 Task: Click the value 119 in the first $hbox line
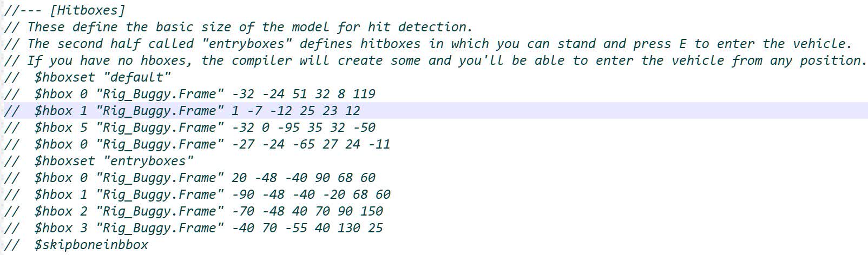(364, 94)
